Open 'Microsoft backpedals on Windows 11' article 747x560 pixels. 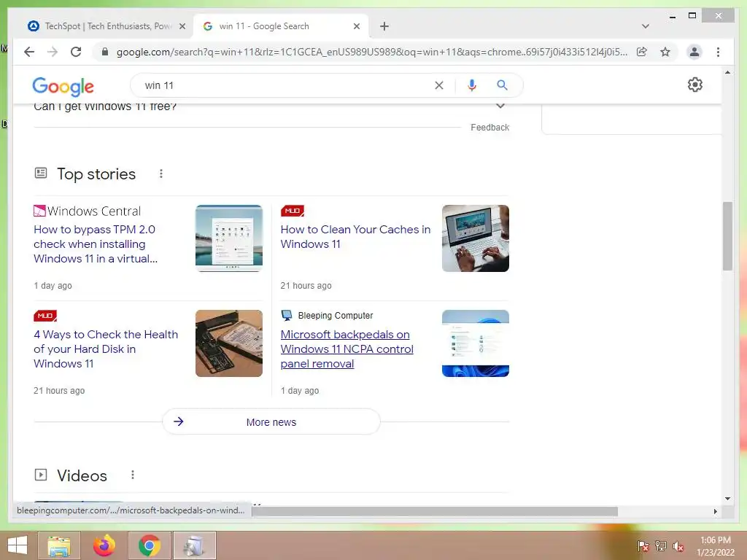click(x=347, y=349)
